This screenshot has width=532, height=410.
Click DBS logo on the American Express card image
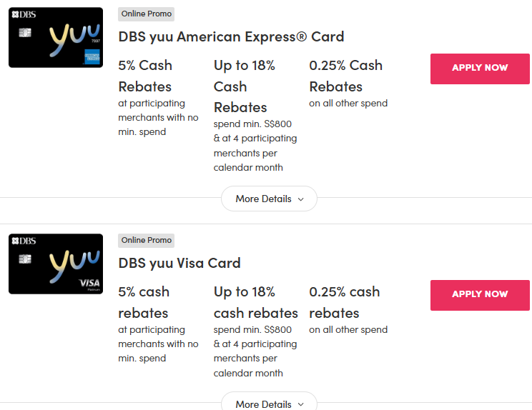click(24, 14)
